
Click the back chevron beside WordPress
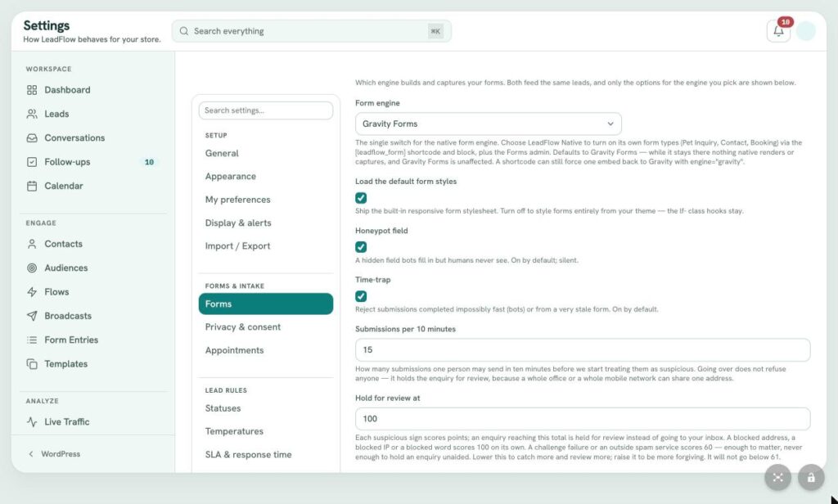(31, 454)
